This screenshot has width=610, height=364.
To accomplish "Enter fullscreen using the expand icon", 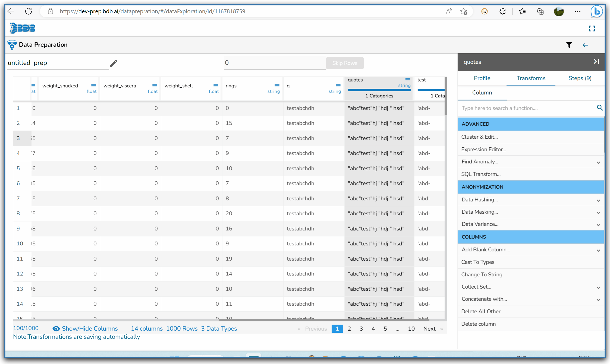I will tap(592, 29).
